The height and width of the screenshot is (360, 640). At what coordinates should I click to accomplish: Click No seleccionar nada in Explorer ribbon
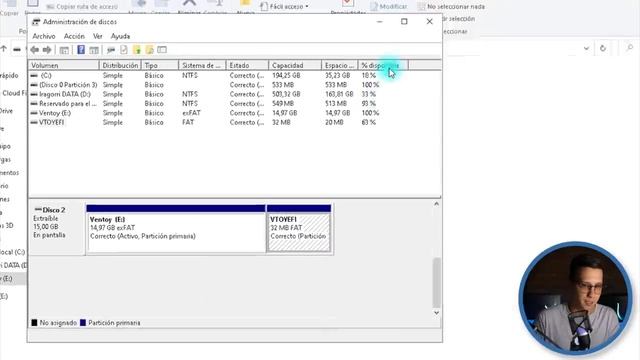pos(451,7)
